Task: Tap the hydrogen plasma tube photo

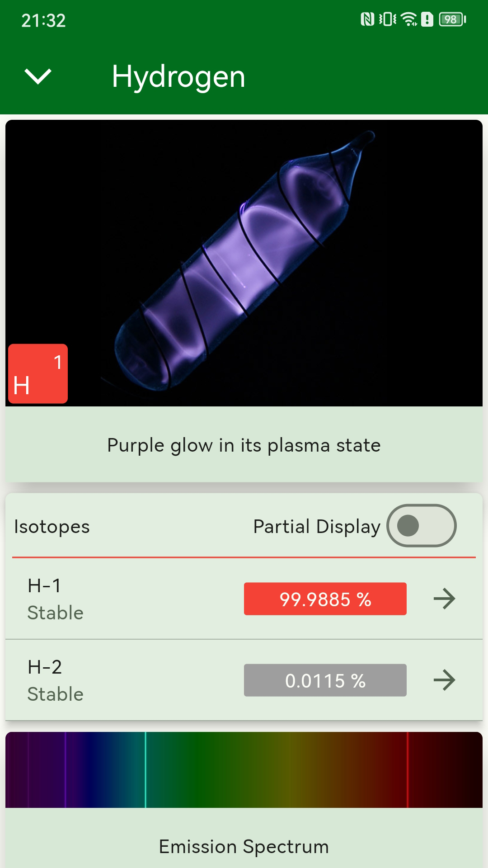Action: pyautogui.click(x=244, y=262)
